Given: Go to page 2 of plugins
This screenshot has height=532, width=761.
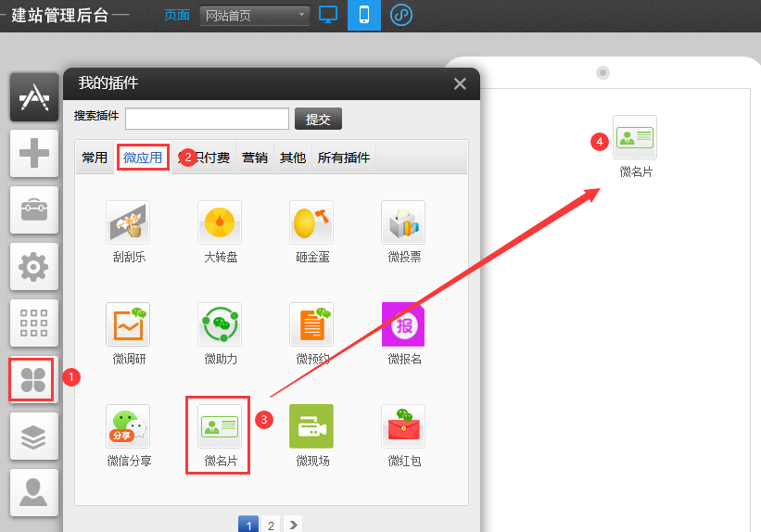Looking at the screenshot, I should pos(271,525).
